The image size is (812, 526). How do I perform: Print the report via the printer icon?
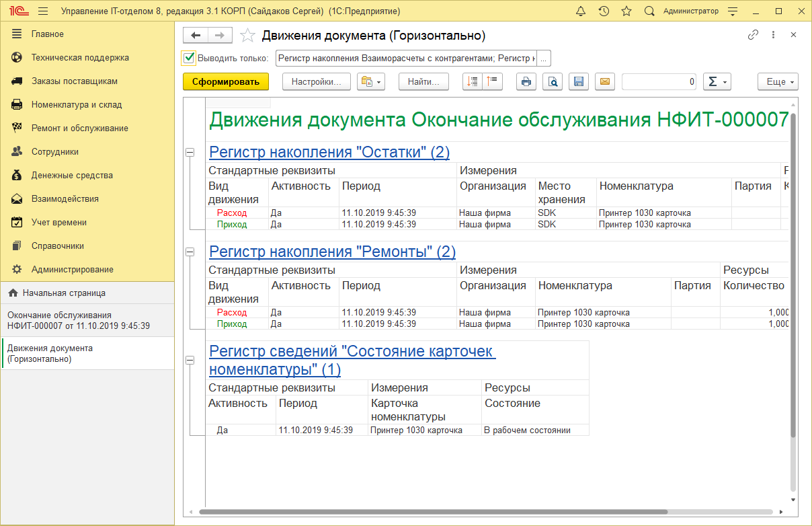coord(526,81)
